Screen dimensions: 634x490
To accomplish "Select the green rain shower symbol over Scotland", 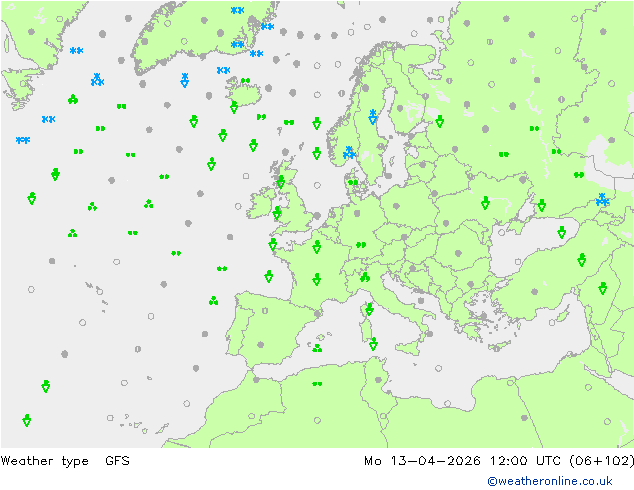I will [x=281, y=182].
